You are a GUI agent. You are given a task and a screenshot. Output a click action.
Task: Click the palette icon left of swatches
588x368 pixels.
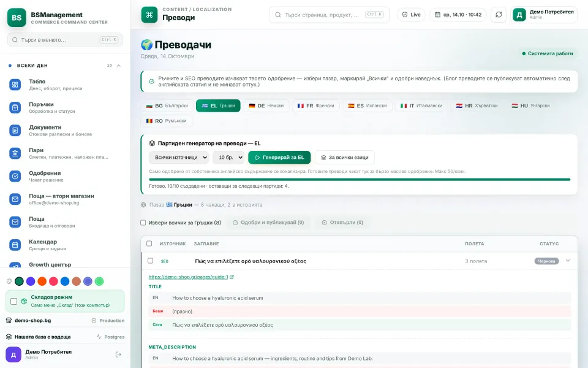point(9,282)
